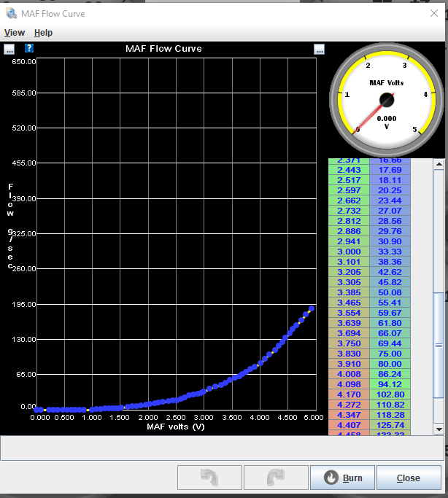Select the voltage cell 3.554
The image size is (448, 498).
tap(349, 313)
